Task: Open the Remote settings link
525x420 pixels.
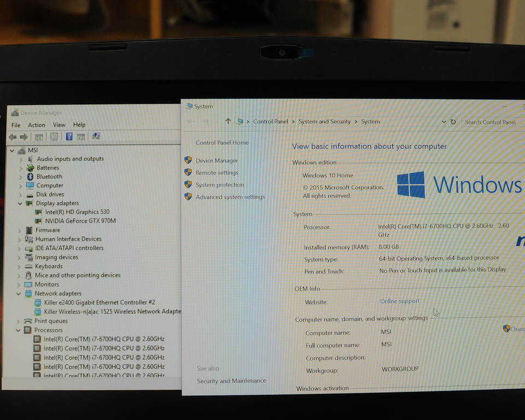Action: (x=217, y=172)
